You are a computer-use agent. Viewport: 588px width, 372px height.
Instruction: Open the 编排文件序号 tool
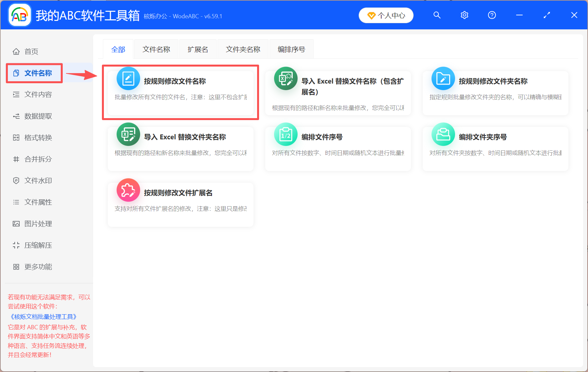pos(338,148)
